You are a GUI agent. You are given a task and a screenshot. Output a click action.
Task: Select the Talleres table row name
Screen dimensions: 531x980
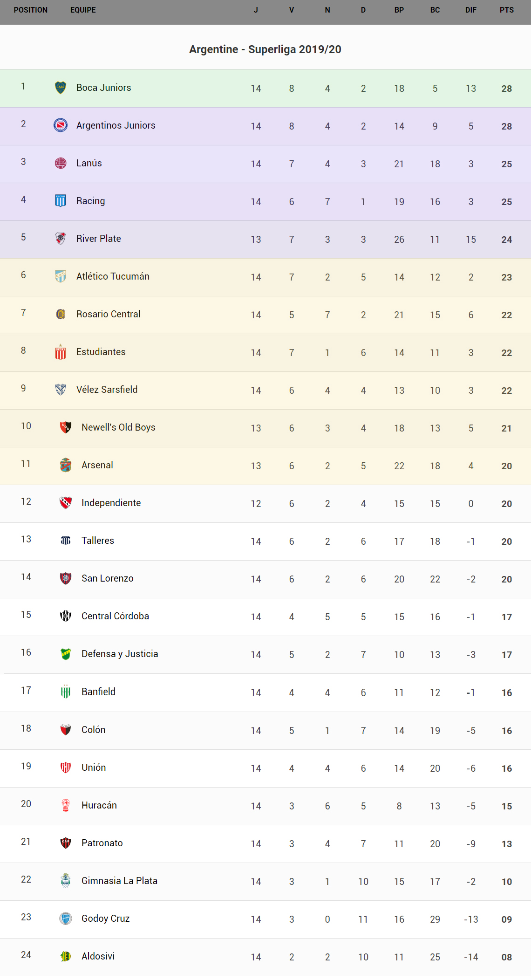click(98, 541)
